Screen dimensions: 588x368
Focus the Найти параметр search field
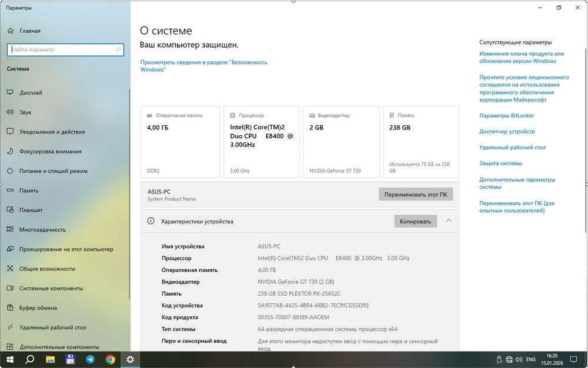coord(65,49)
